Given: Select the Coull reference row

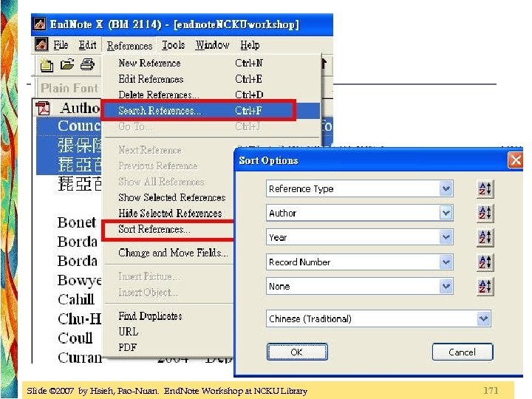Looking at the screenshot, I should pyautogui.click(x=75, y=338).
